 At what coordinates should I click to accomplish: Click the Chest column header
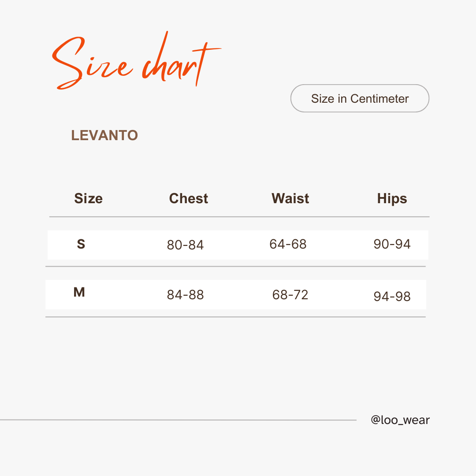[x=189, y=198]
